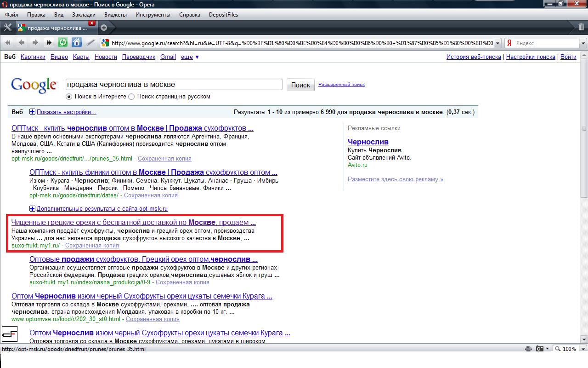Image resolution: width=588 pixels, height=368 pixels.
Task: Open 'Оптовые продажи сухофруктов' result
Action: tap(143, 259)
